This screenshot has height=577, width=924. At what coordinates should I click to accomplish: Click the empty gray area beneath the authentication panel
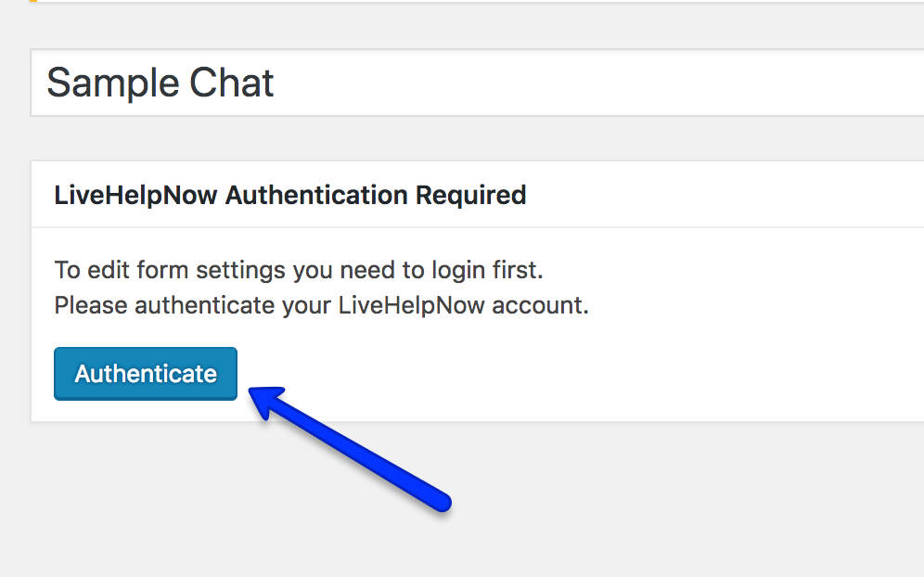coord(648,501)
